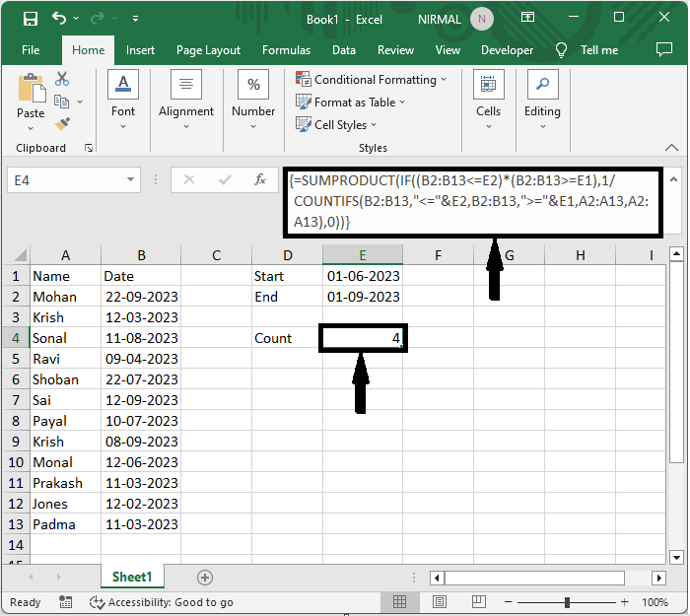Expand the Cells group button
Image resolution: width=690 pixels, height=616 pixels.
(x=489, y=100)
